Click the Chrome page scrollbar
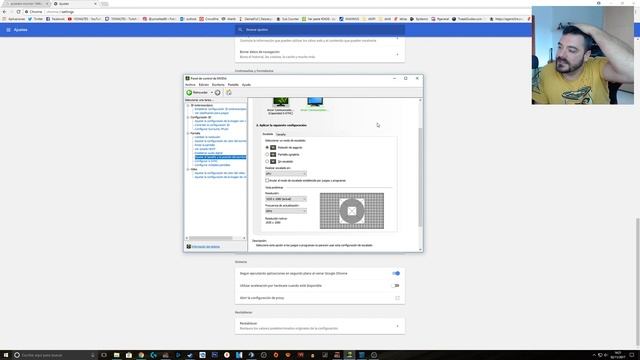 coord(638,282)
